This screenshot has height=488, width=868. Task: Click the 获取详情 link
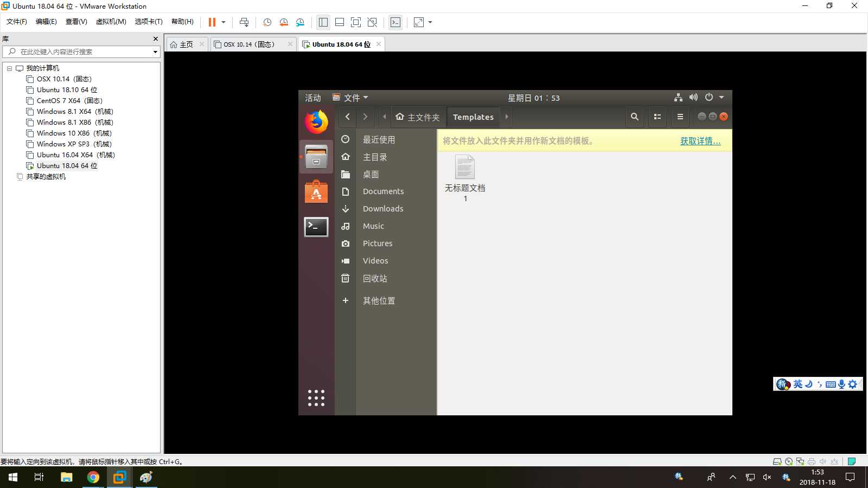[700, 141]
